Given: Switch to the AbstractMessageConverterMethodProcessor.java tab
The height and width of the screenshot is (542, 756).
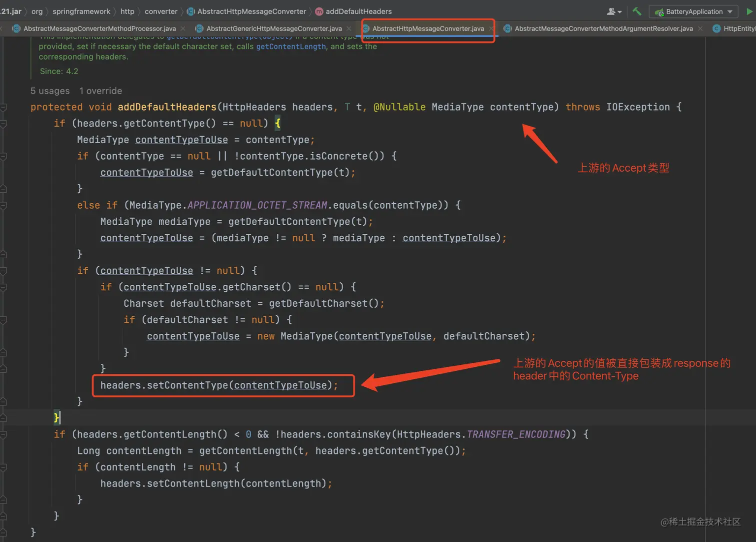Looking at the screenshot, I should click(99, 29).
